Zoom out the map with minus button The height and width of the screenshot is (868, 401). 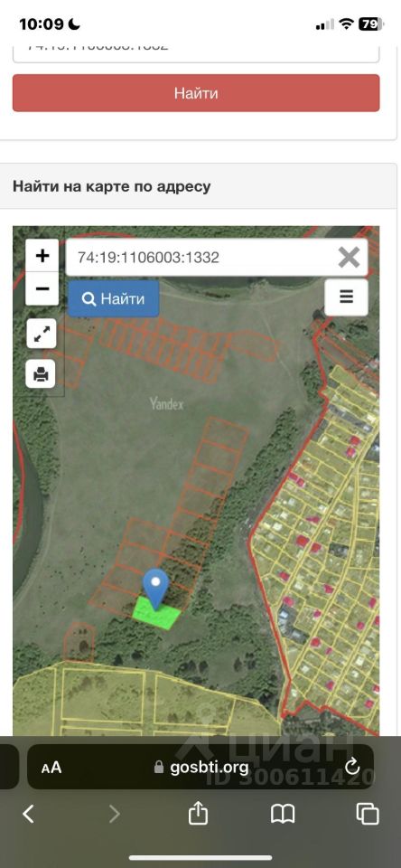click(x=42, y=288)
